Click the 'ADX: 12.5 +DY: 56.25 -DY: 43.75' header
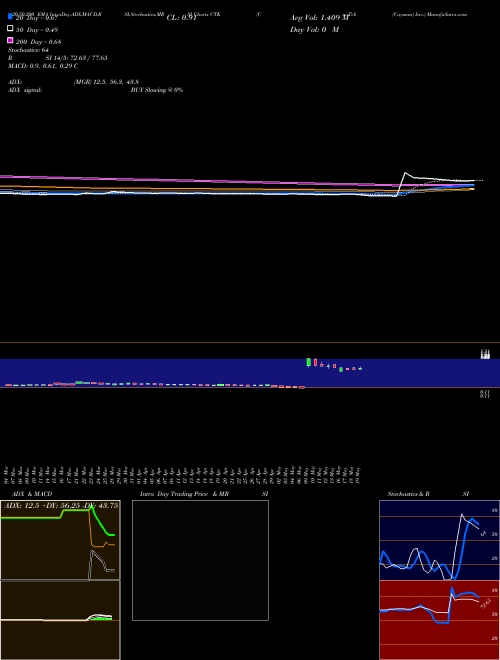This screenshot has width=500, height=660. (x=61, y=505)
